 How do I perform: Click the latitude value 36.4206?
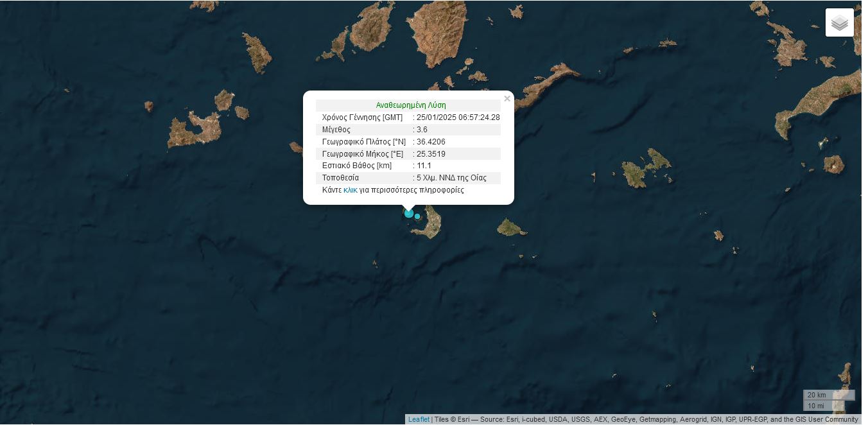coord(431,142)
